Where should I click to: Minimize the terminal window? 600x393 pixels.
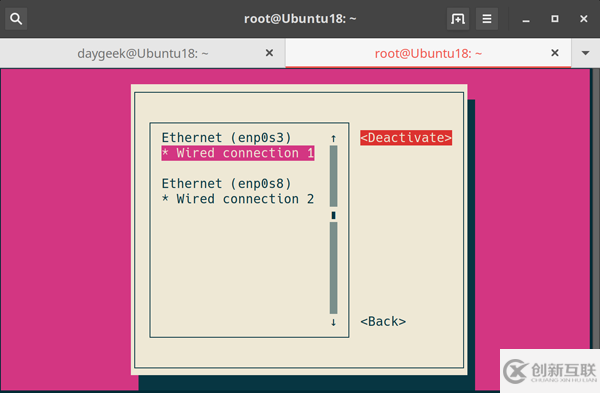pyautogui.click(x=526, y=19)
